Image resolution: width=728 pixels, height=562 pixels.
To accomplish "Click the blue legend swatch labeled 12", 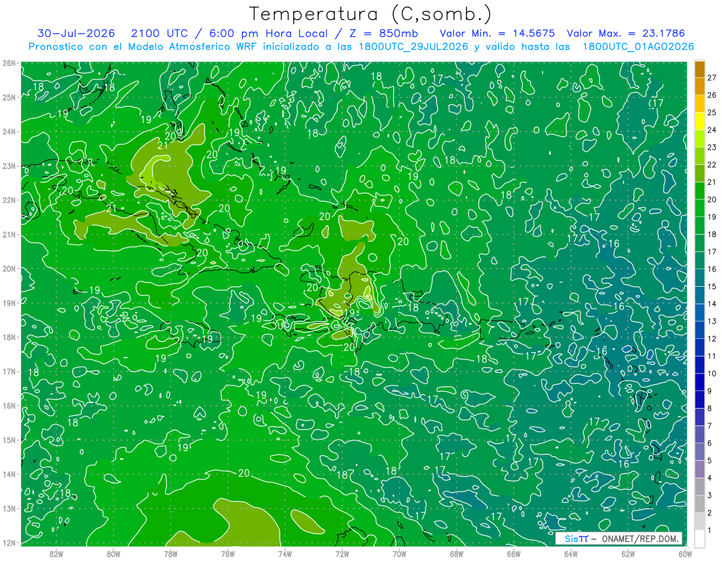I will [x=699, y=330].
